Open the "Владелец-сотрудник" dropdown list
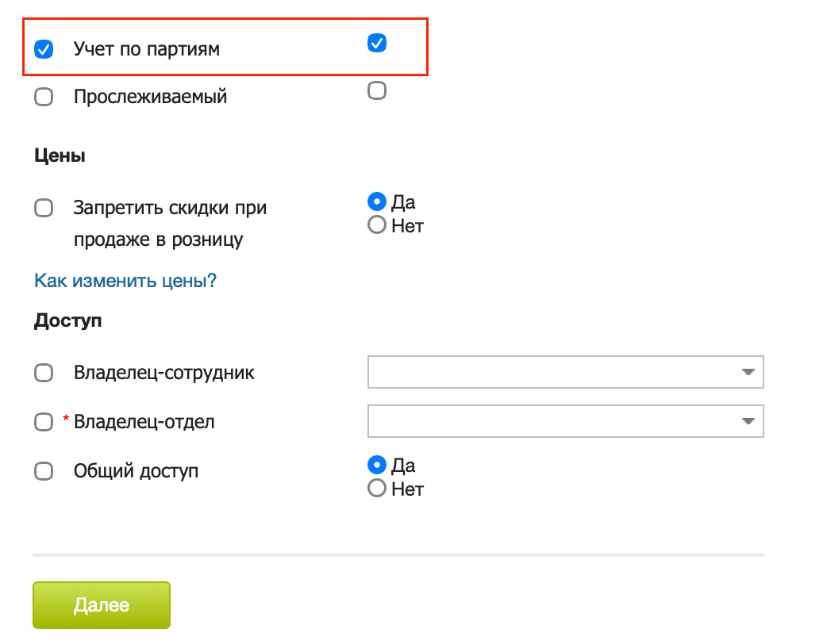The image size is (827, 644). click(x=565, y=372)
